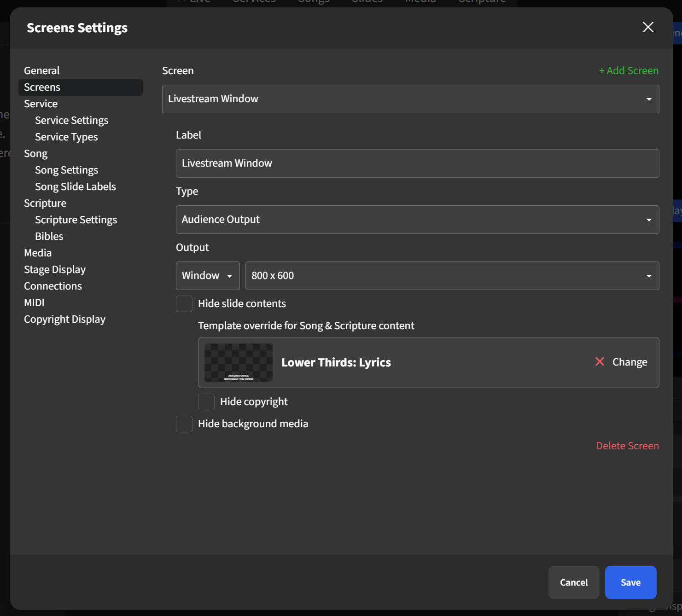Select the General settings section
682x616 pixels.
point(41,70)
